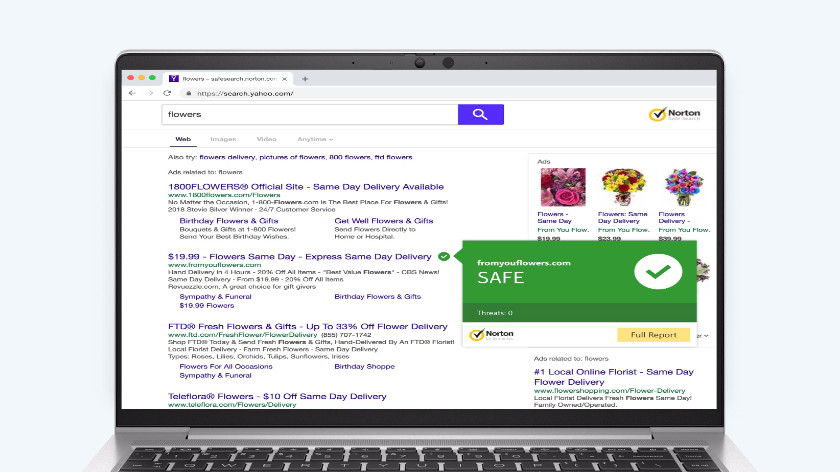Click the yellow and red bouquet ad thumbnail
The image size is (840, 473).
click(x=623, y=187)
